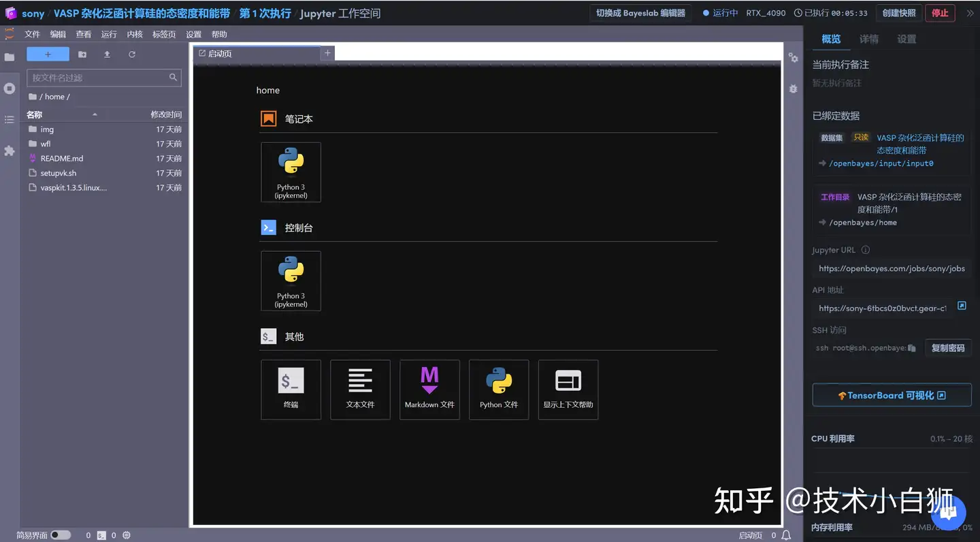Viewport: 980px width, 542px height.
Task: Open the table of contents sidebar icon
Action: click(10, 120)
